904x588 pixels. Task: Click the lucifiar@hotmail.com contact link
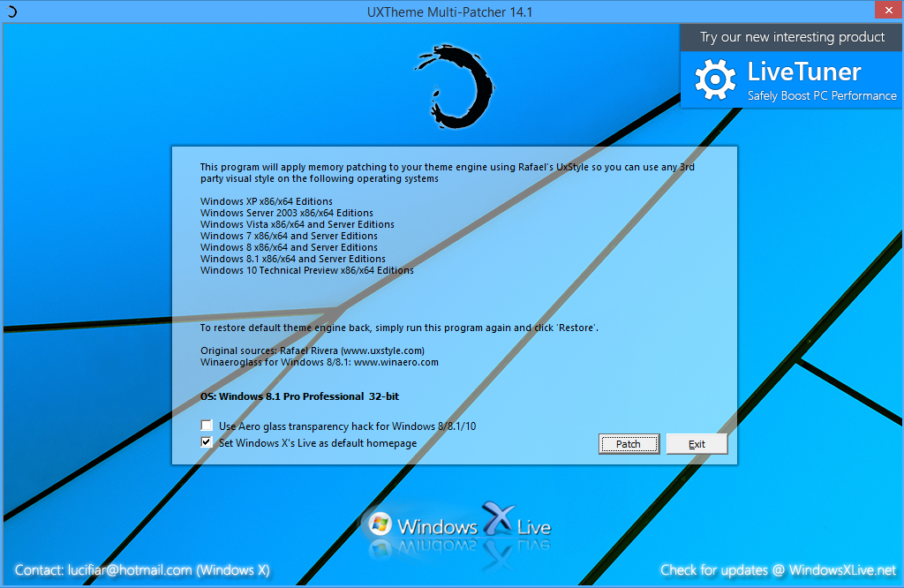point(129,570)
